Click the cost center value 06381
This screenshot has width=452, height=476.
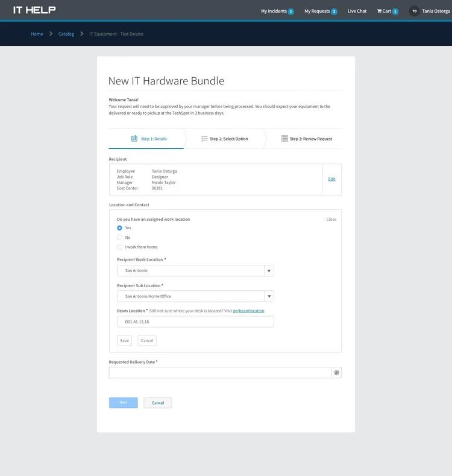coord(157,188)
